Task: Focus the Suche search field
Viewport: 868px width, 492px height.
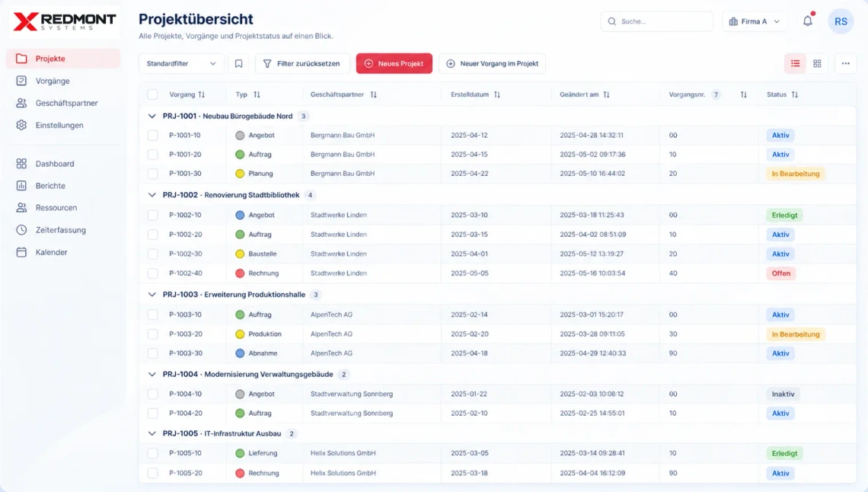Action: pos(656,21)
